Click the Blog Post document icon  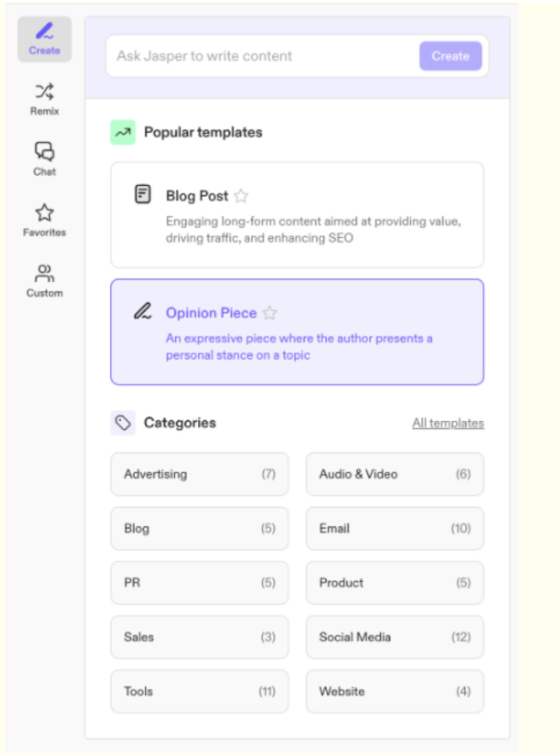142,194
